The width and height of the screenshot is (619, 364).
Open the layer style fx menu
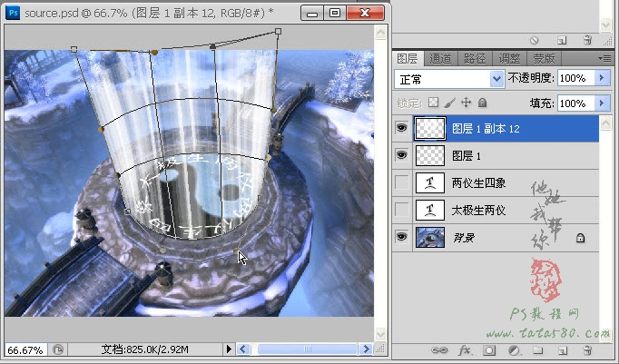pyautogui.click(x=465, y=349)
